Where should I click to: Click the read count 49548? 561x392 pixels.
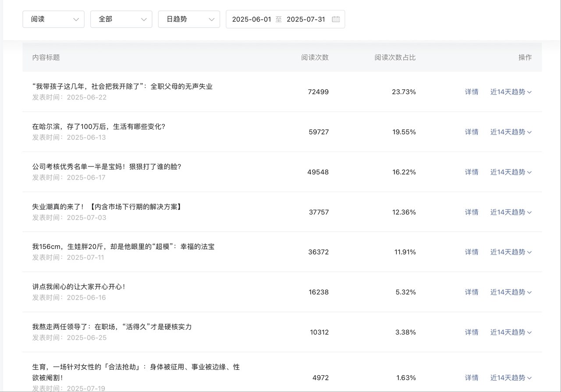(x=318, y=172)
